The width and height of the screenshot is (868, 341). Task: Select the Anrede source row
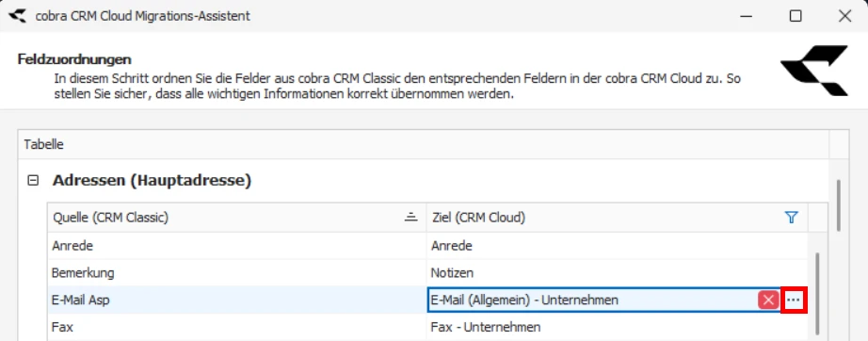pos(237,246)
